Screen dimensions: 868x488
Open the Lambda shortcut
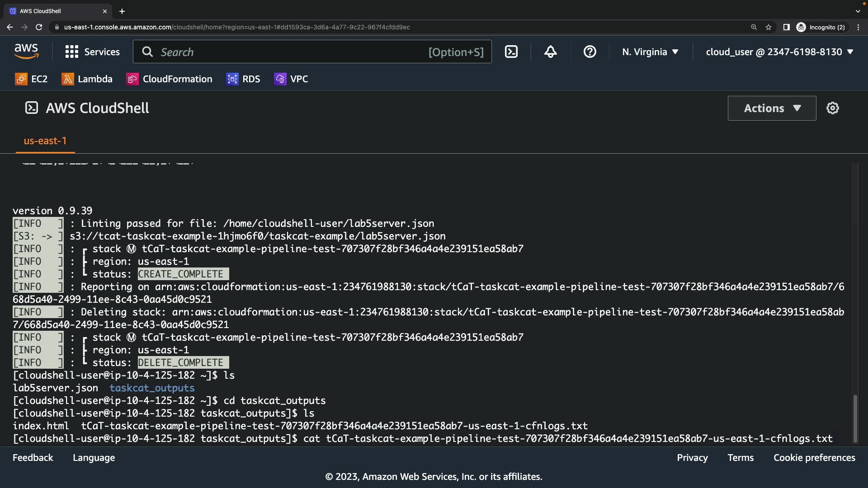tap(87, 79)
